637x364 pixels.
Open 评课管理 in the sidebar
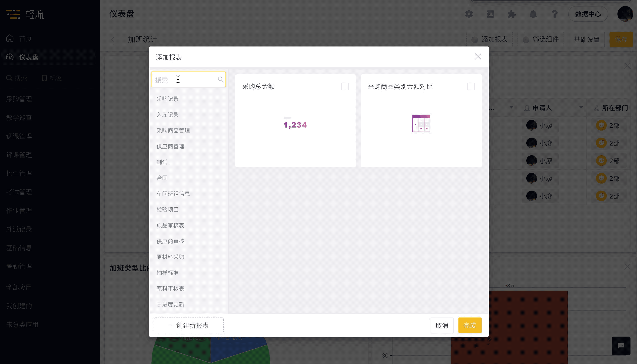point(19,155)
